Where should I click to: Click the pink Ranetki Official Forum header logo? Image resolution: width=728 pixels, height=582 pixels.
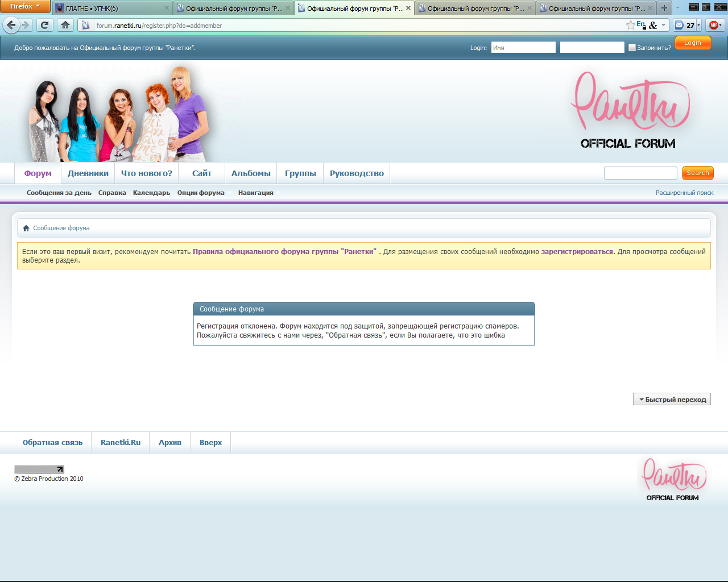[629, 110]
